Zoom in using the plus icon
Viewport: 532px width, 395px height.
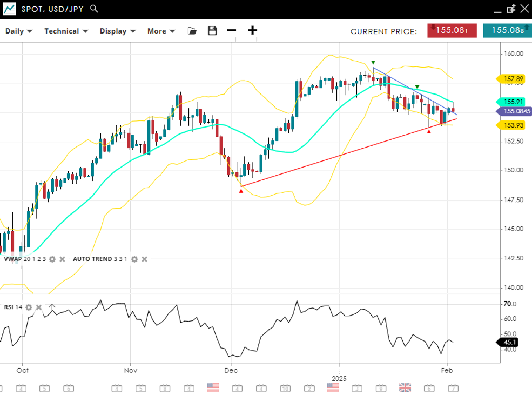252,30
